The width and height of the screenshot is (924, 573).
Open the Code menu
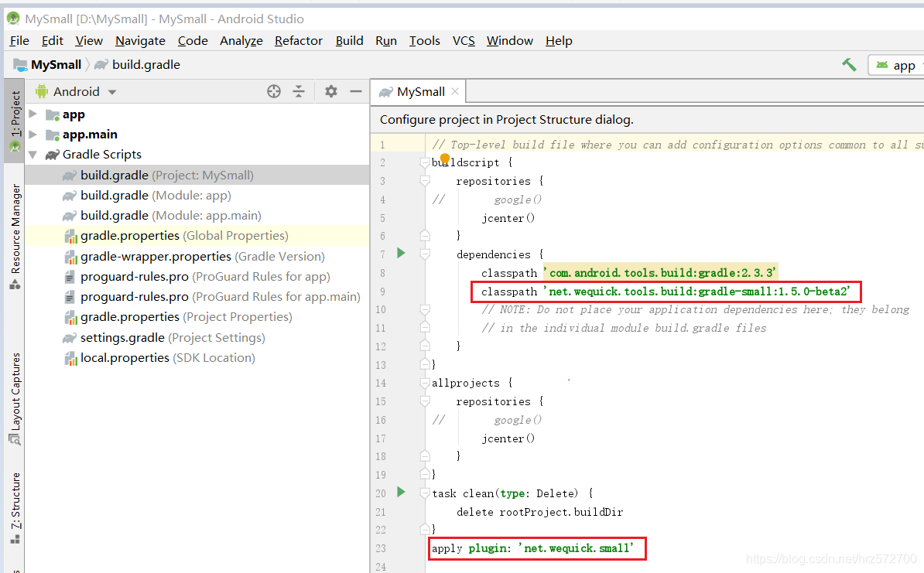(x=193, y=41)
